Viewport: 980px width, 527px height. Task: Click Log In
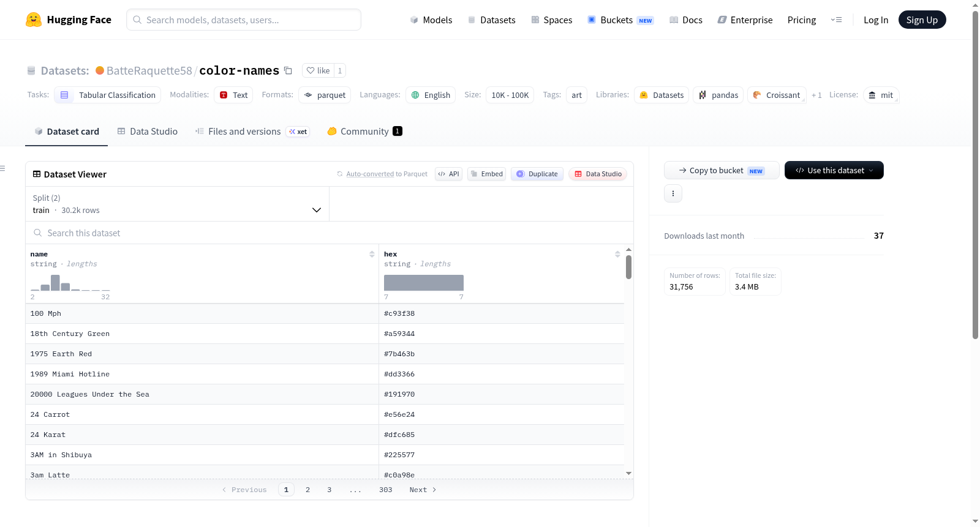tap(876, 20)
